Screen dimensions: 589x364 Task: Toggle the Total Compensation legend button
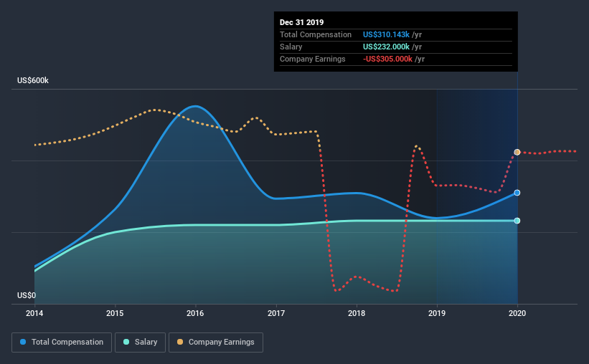(x=62, y=343)
